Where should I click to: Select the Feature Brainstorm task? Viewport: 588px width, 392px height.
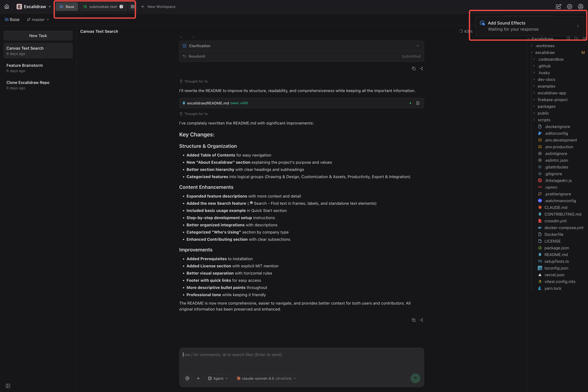coord(38,68)
